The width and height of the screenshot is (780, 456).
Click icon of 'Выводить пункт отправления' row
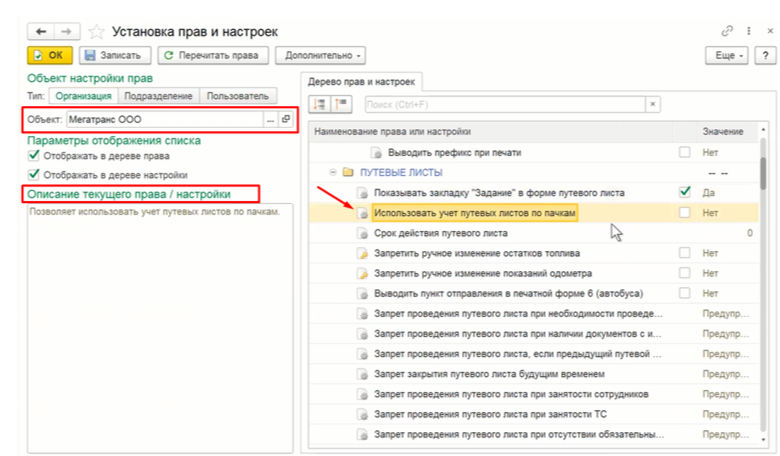(363, 294)
